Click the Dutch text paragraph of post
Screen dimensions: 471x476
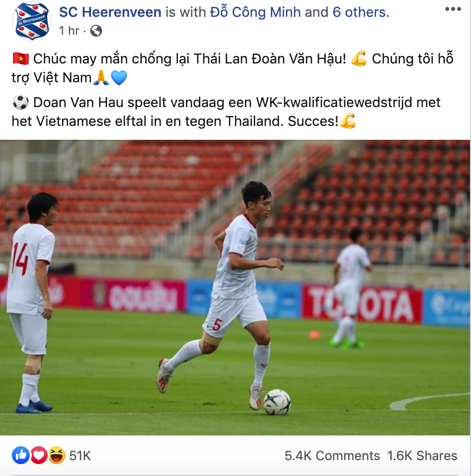[226, 112]
